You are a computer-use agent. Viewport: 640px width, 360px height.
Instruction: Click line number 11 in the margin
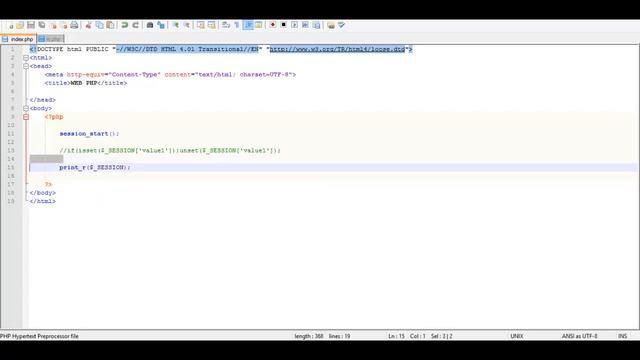11,134
